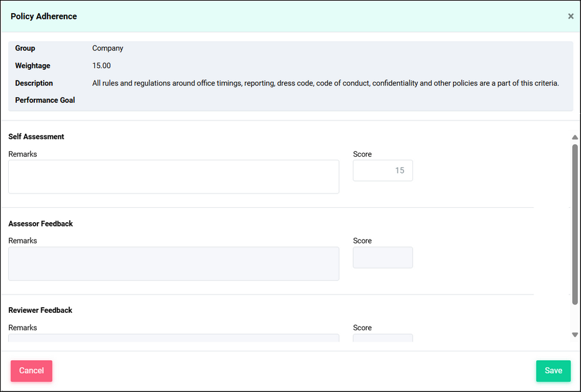
Task: Click the Description text about office rules
Action: 325,83
